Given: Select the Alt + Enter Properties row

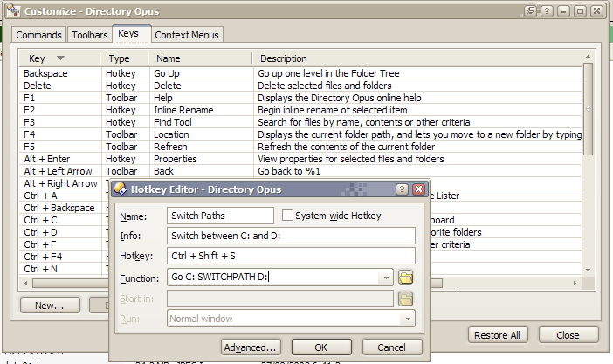Looking at the screenshot, I should tap(300, 159).
